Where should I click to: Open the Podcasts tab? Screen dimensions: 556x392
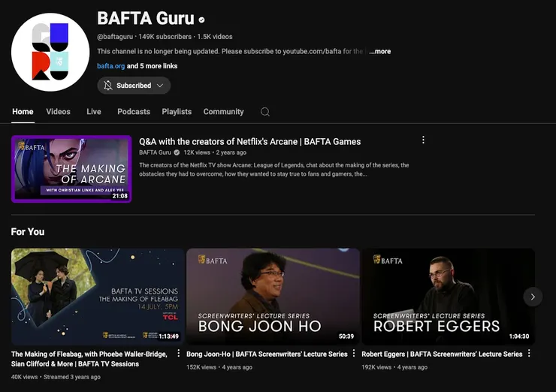134,112
